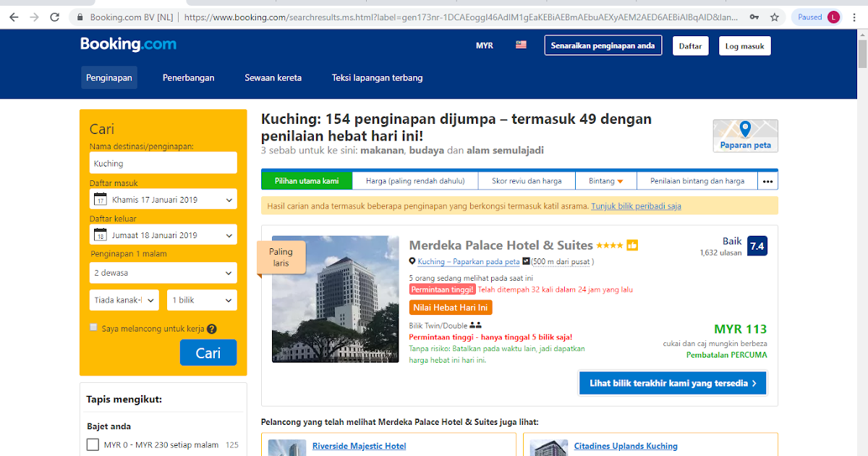
Task: Enable the Saya melancong untuk kerja checkbox
Action: click(93, 327)
